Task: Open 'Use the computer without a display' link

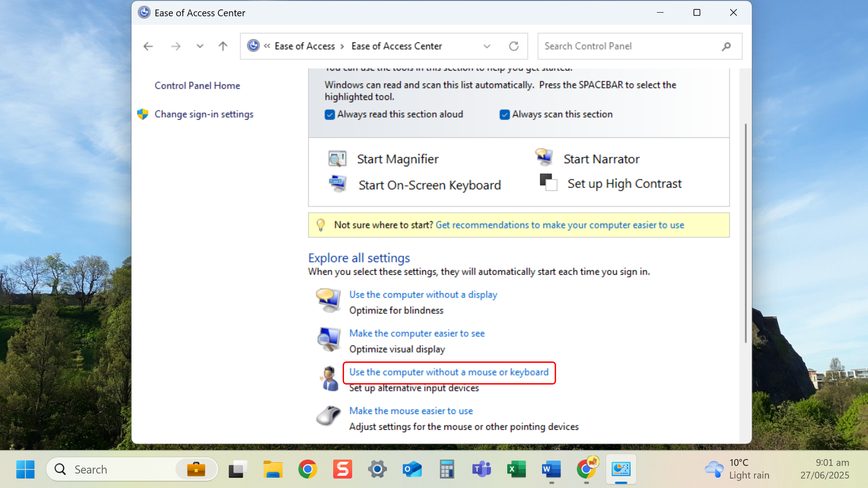Action: 423,295
